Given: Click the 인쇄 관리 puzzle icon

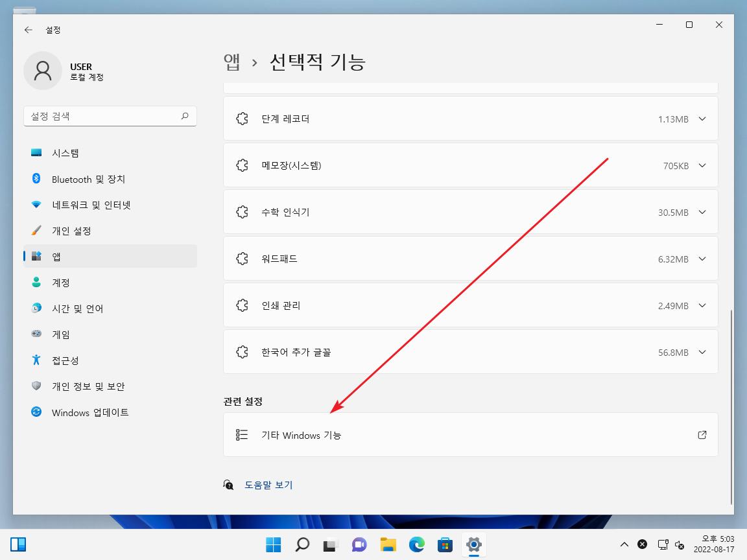Looking at the screenshot, I should pyautogui.click(x=242, y=305).
